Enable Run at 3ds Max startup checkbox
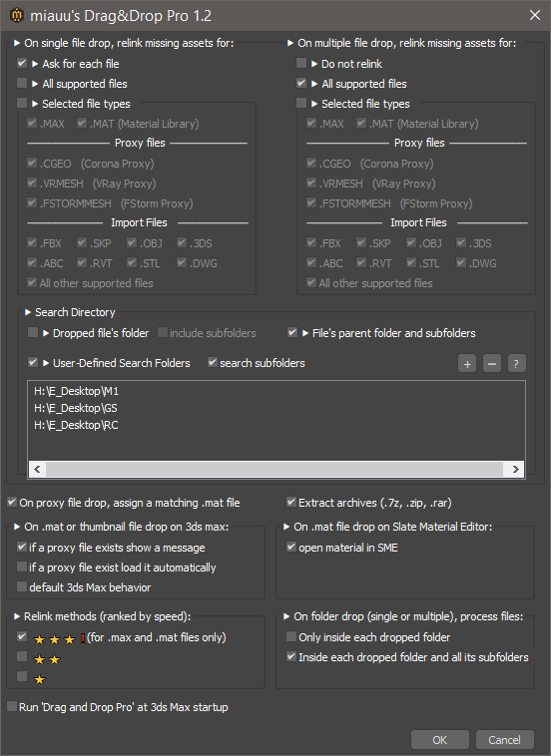Image resolution: width=551 pixels, height=756 pixels. [12, 706]
